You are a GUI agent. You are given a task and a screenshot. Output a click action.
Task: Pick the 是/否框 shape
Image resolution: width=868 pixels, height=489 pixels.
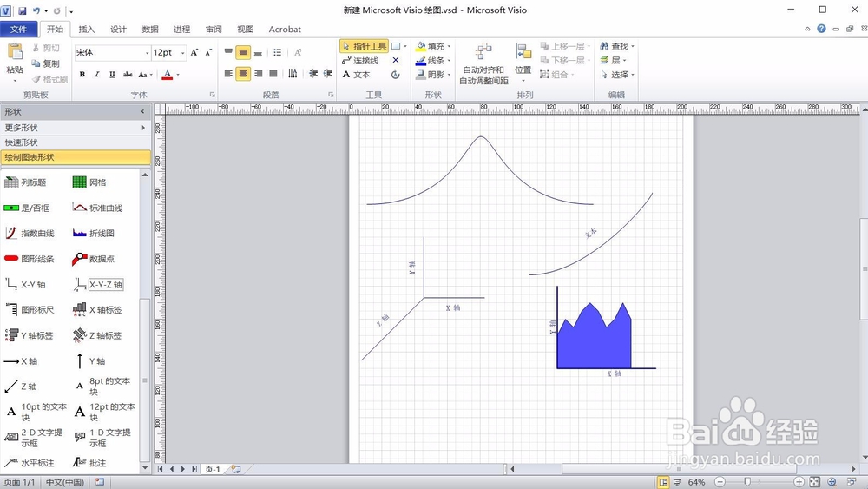click(x=27, y=208)
